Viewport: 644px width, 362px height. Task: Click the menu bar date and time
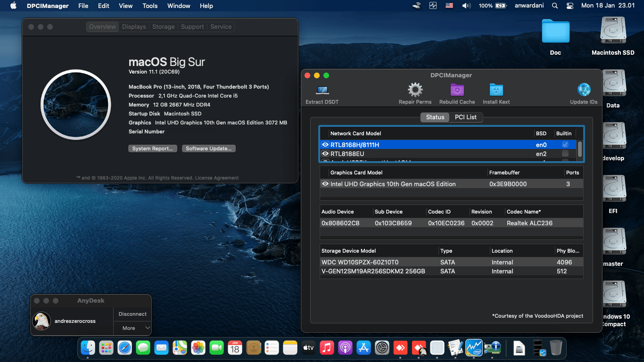tap(608, 6)
